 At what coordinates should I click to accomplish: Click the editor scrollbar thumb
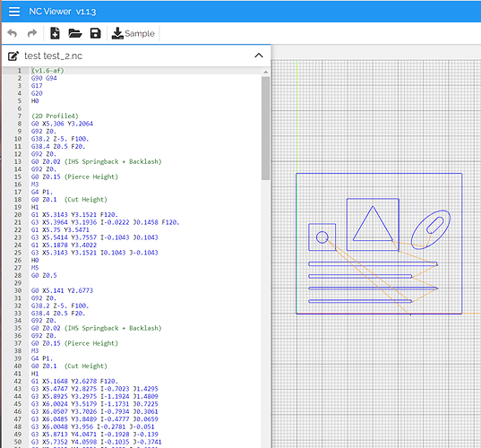[266, 128]
